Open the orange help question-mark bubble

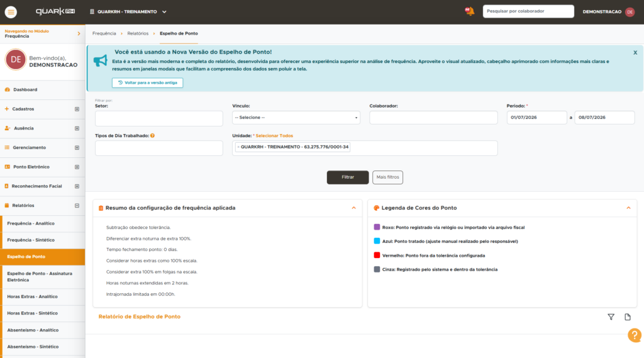click(635, 335)
